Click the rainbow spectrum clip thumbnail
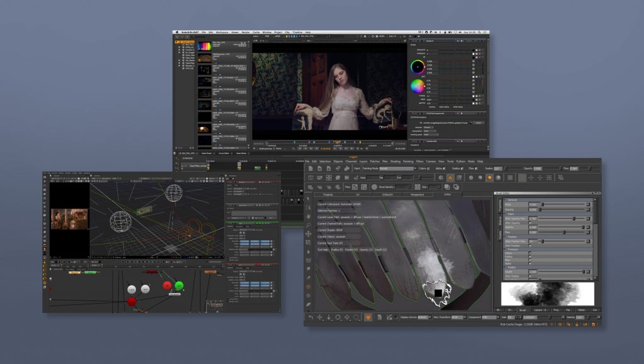644x364 pixels. 205,47
